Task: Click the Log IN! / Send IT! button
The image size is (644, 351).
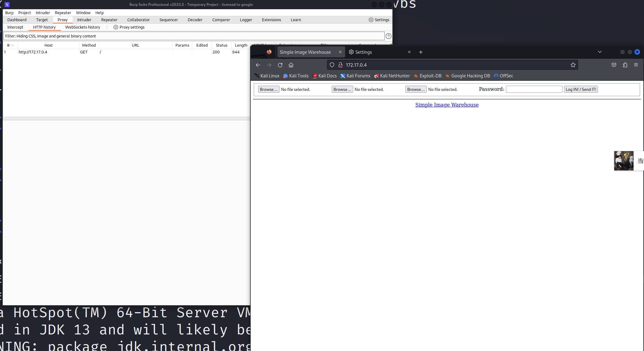Action: tap(580, 89)
